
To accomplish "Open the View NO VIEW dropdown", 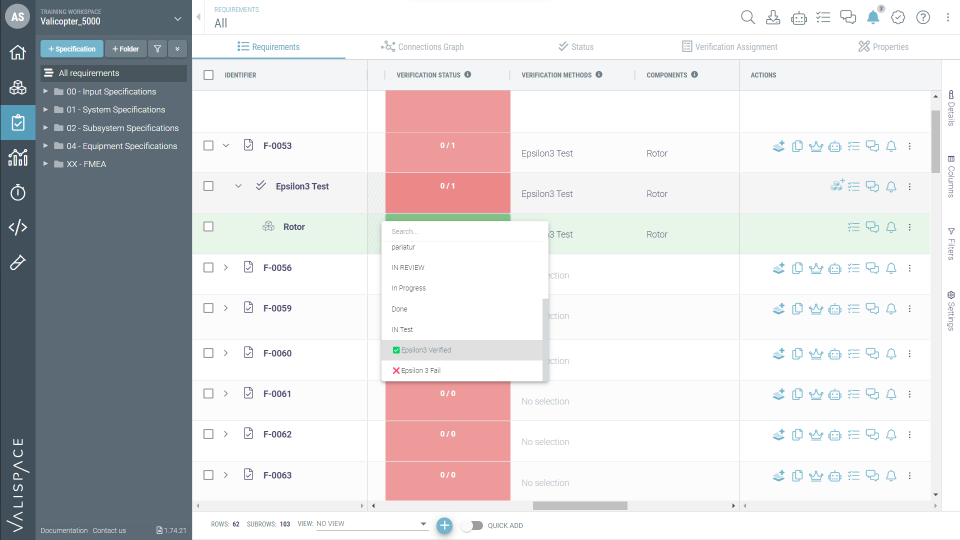I will (x=371, y=524).
